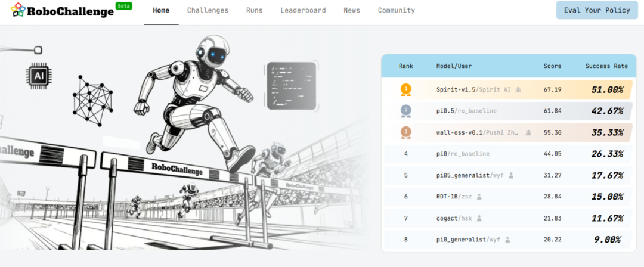The width and height of the screenshot is (644, 267).
Task: Click the RoboChallenge site title
Action: pyautogui.click(x=70, y=11)
